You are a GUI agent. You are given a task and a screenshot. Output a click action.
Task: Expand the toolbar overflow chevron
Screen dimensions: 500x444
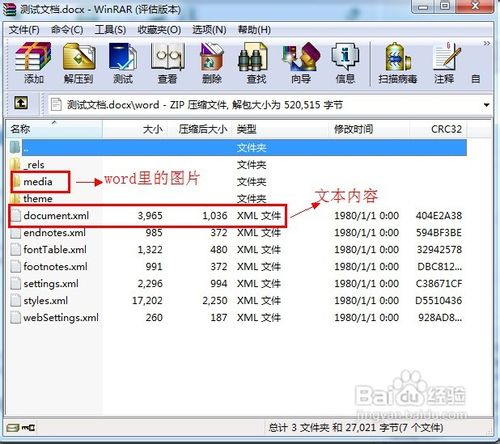click(x=487, y=43)
